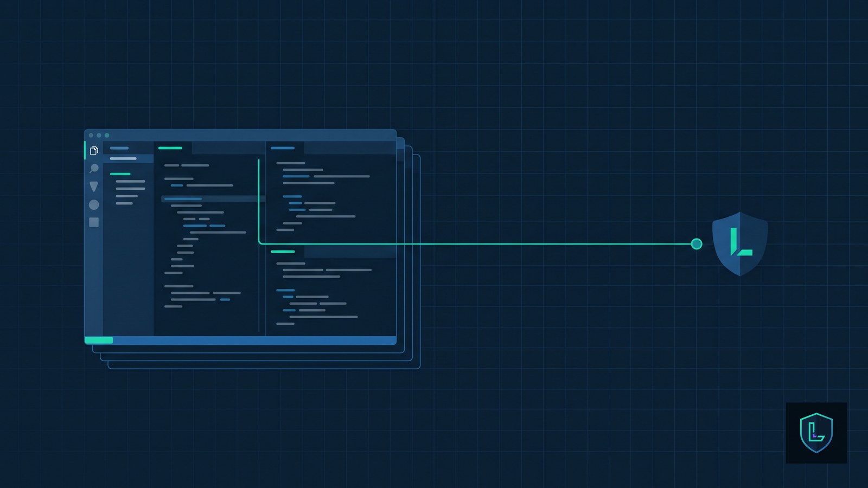This screenshot has width=868, height=488.
Task: Click the square icon in the activity bar
Action: (94, 222)
